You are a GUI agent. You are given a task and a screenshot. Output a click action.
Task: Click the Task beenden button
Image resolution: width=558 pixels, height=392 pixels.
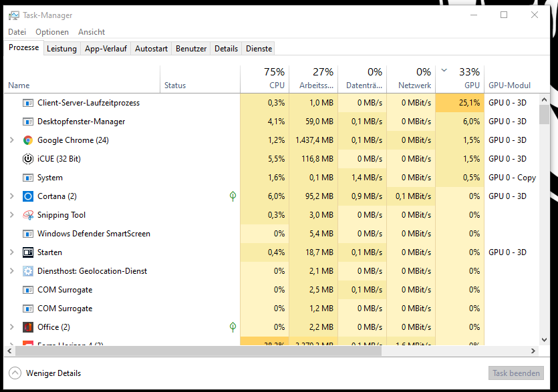click(x=516, y=373)
